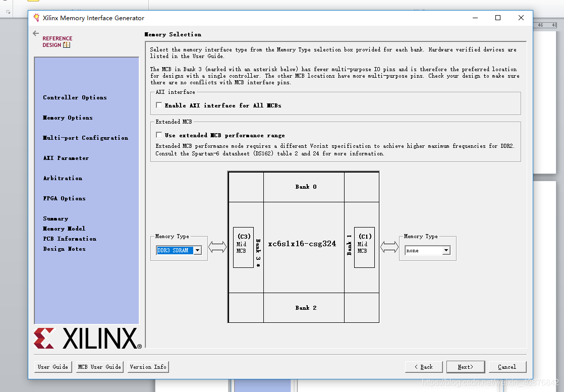Open the Arbitration step
The image size is (564, 392).
pyautogui.click(x=63, y=178)
